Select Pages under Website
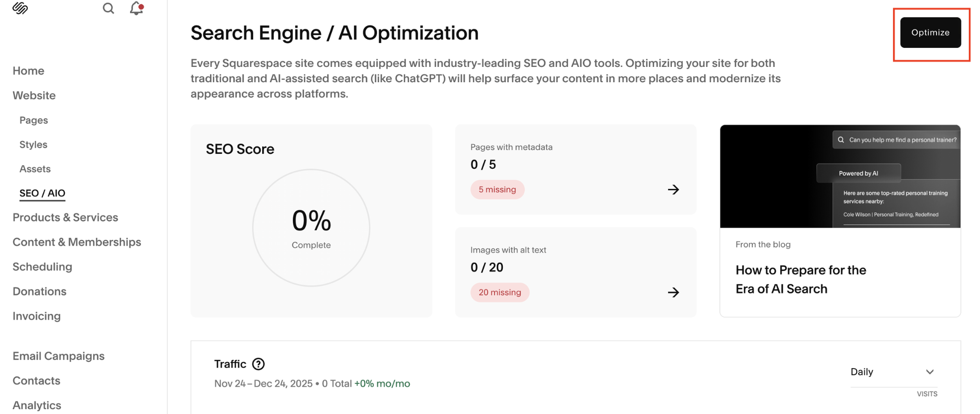The height and width of the screenshot is (414, 980). pos(33,120)
